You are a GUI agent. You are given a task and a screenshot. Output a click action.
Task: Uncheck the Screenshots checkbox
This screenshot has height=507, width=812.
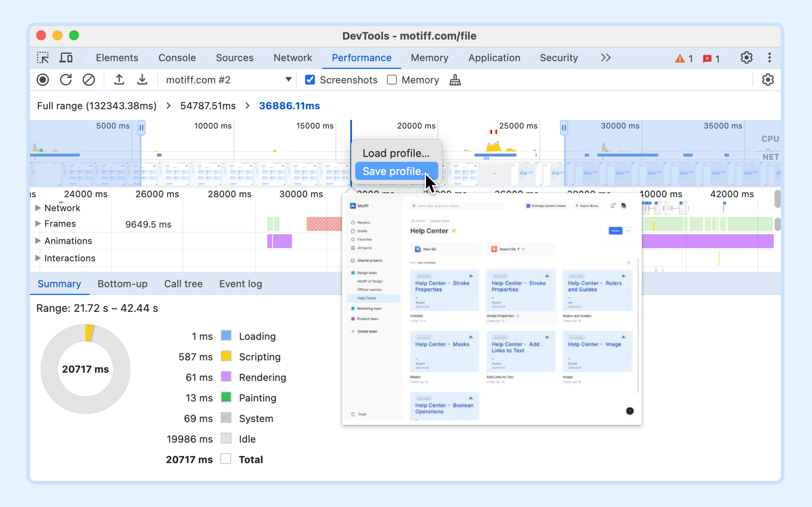click(x=310, y=80)
